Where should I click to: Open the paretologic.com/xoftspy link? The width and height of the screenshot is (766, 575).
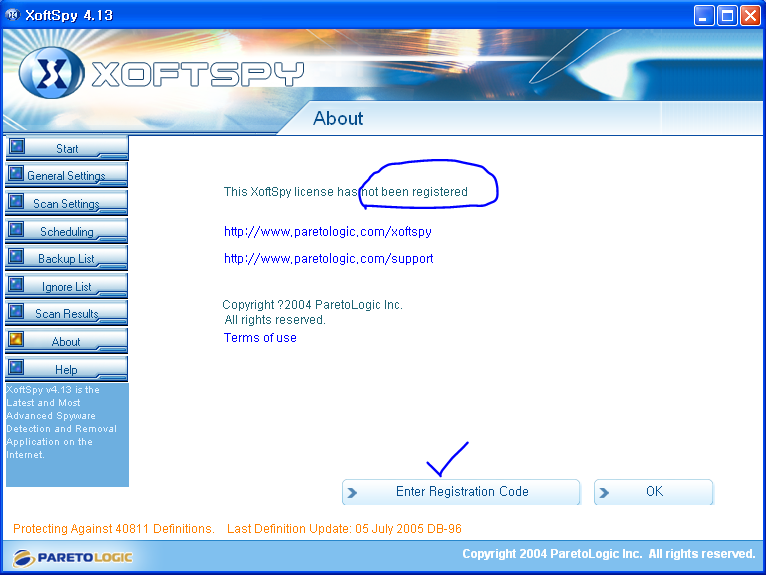click(328, 232)
